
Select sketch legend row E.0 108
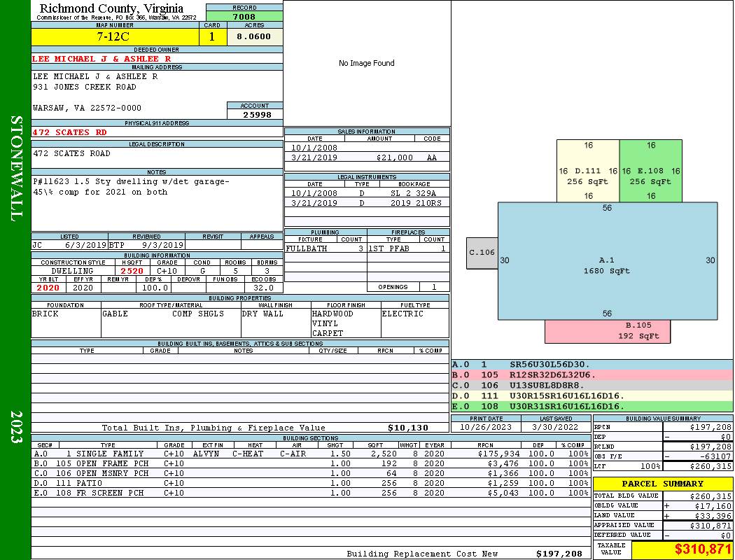(x=592, y=406)
